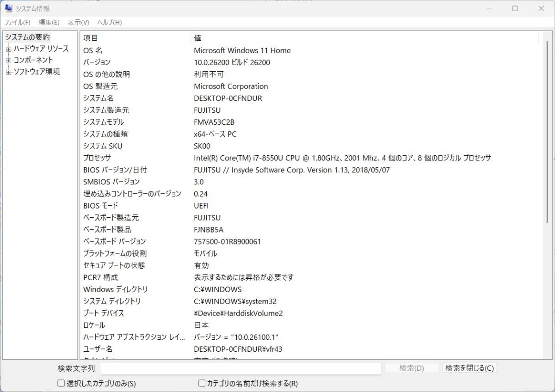This screenshot has width=555, height=392.
Task: Click the 検索を閉じる(C) button
Action: pos(469,368)
